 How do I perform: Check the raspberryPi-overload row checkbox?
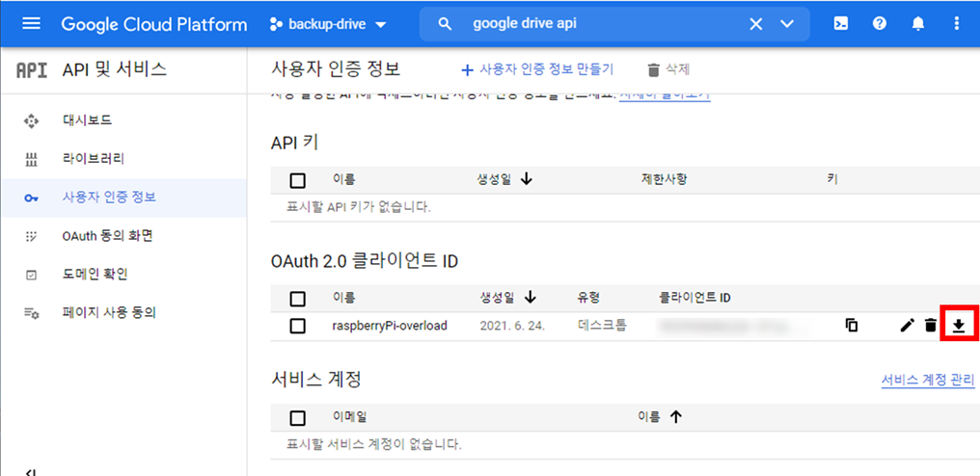(x=298, y=326)
